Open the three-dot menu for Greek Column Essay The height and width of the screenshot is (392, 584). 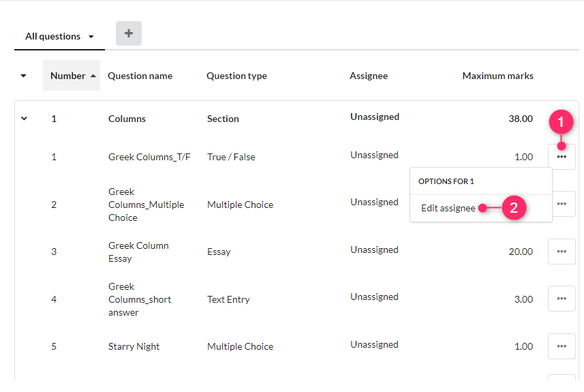pyautogui.click(x=562, y=252)
